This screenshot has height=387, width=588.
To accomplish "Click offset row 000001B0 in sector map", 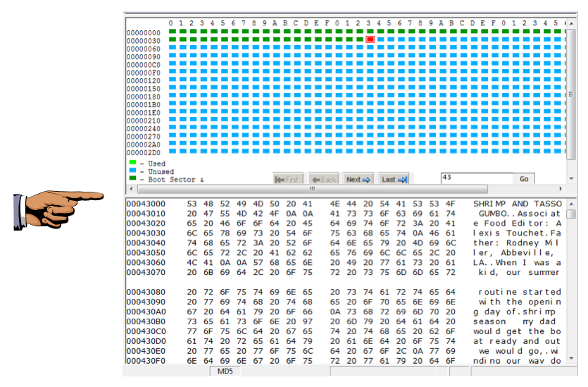I will pos(143,105).
